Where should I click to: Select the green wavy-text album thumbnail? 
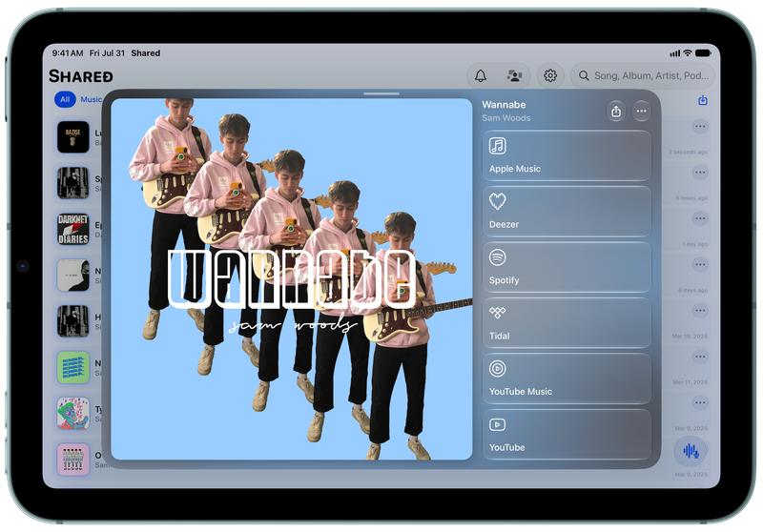tap(73, 367)
